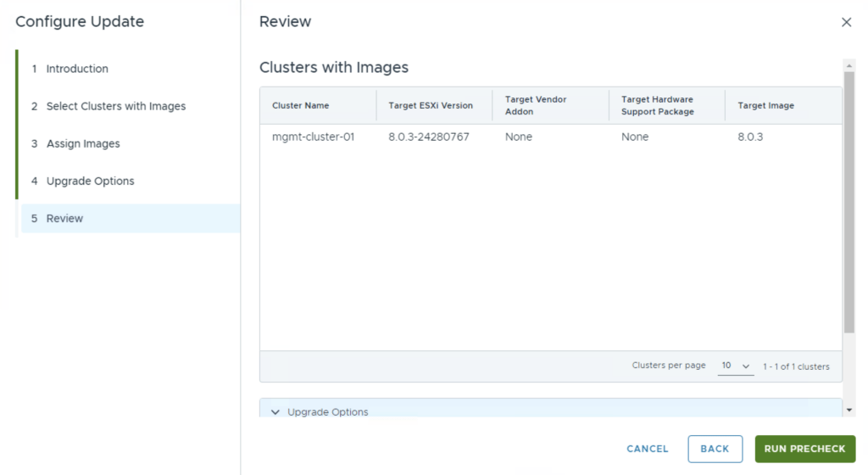Click the Cancel button
This screenshot has width=868, height=475.
(x=647, y=449)
